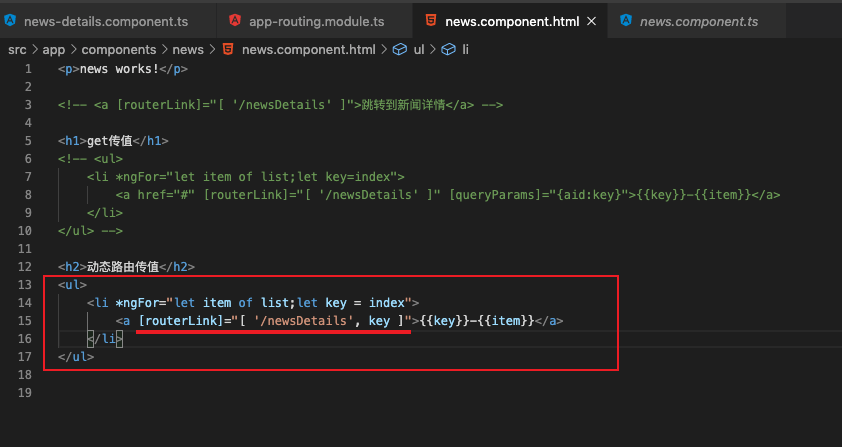Click the closing li tag on line 16
The width and height of the screenshot is (842, 447).
[x=105, y=339]
